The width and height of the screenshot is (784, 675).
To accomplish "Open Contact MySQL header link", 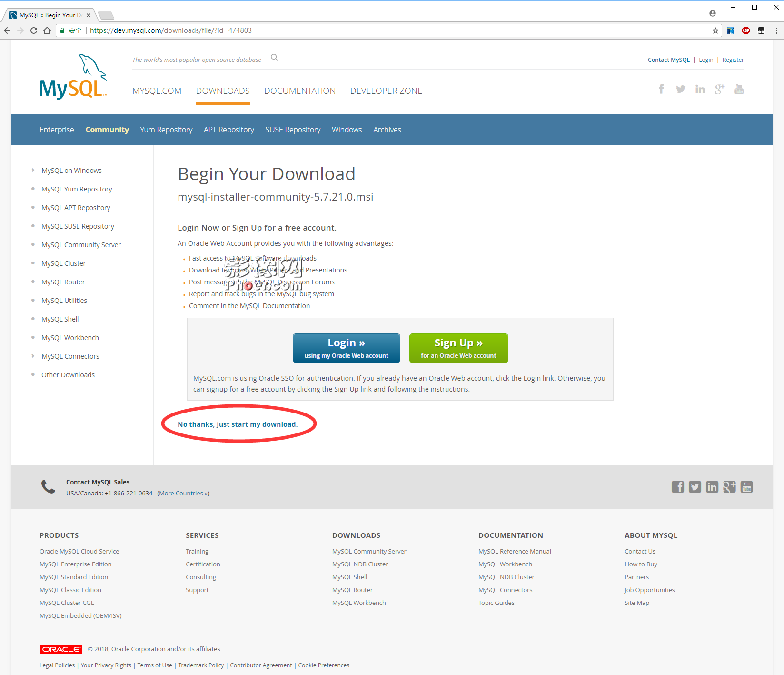I will point(668,60).
